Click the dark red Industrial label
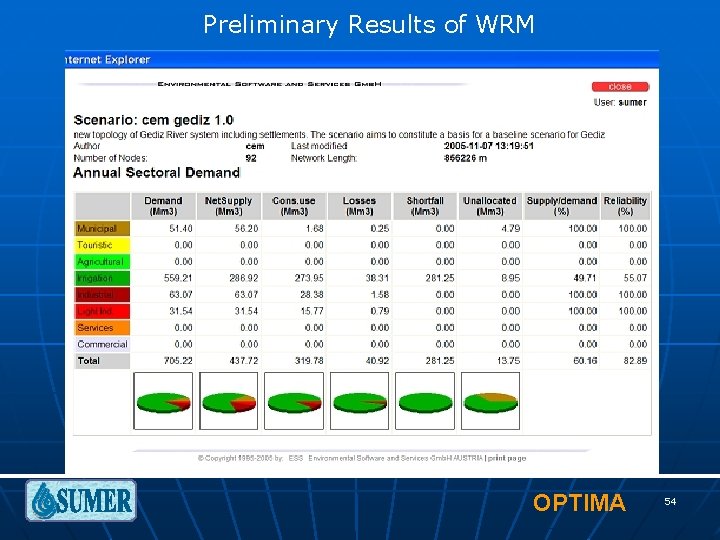720x540 pixels. 102,295
